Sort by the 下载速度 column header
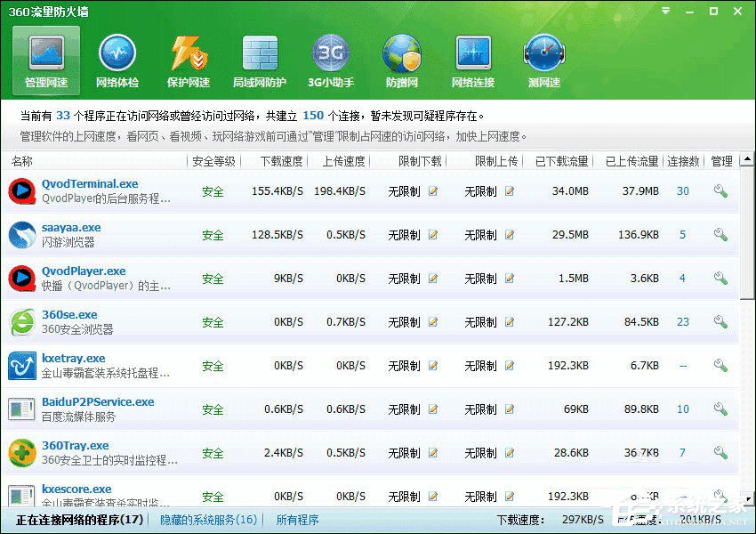 tap(281, 161)
